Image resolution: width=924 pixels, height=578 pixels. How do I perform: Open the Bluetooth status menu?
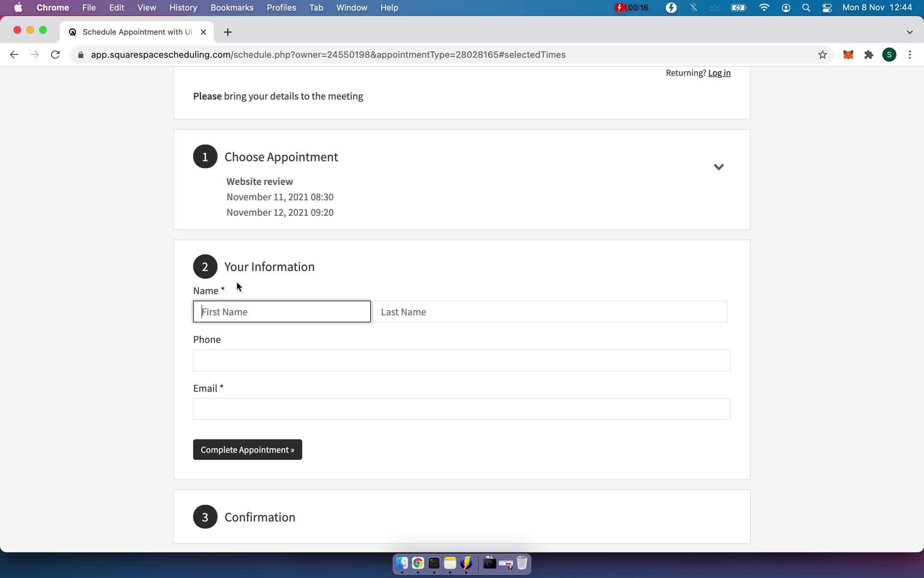coord(693,8)
